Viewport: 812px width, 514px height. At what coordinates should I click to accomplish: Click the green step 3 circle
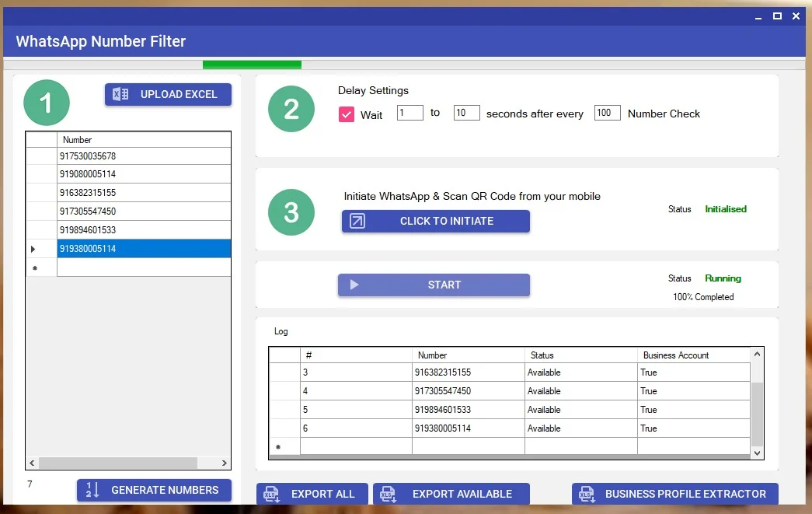coord(291,212)
